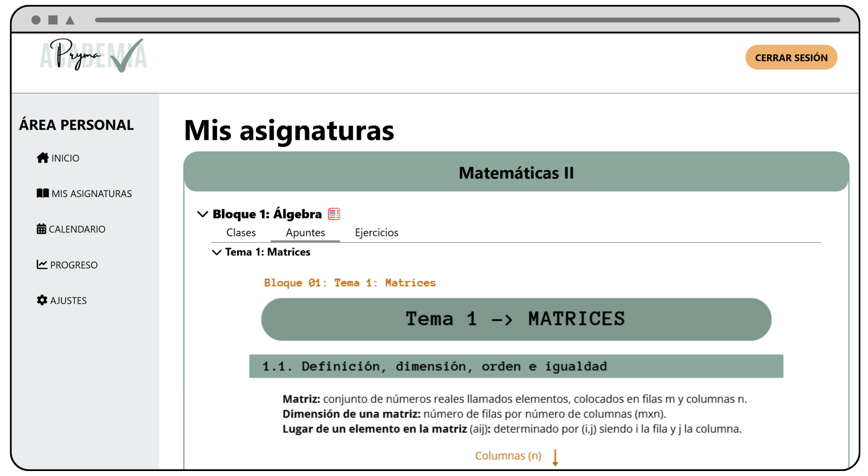Select the Tema 1 -> MATRICES banner

tap(515, 318)
